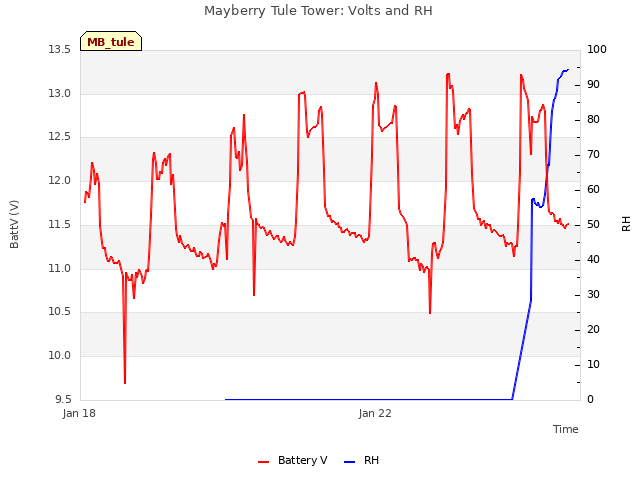Click the 0 right axis value
Screen dimensions: 640x480
pyautogui.click(x=590, y=400)
